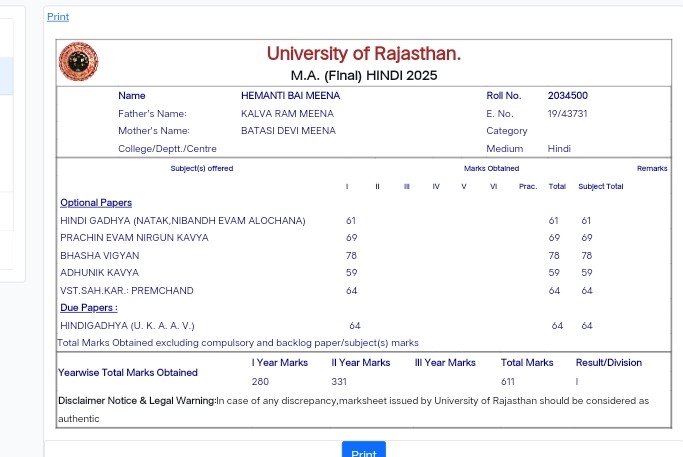Click the mother's name BATASI DEVI MEENA
The image size is (683, 457).
click(288, 131)
